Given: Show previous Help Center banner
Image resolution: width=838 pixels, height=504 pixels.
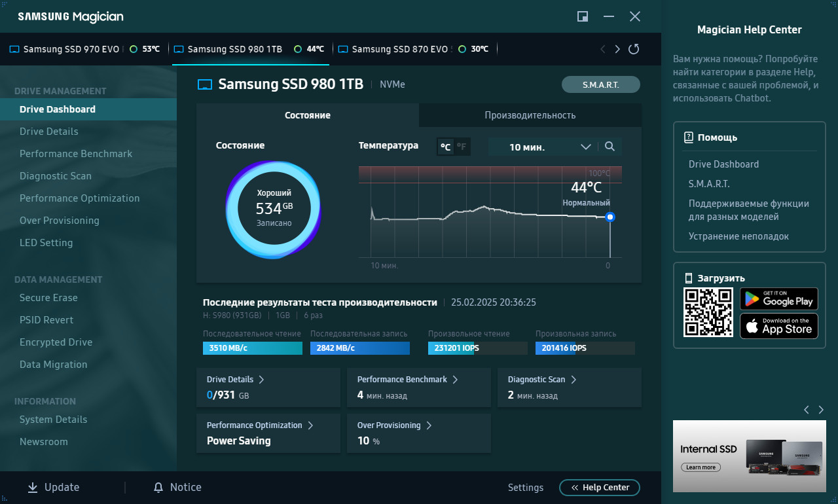Looking at the screenshot, I should [x=806, y=410].
